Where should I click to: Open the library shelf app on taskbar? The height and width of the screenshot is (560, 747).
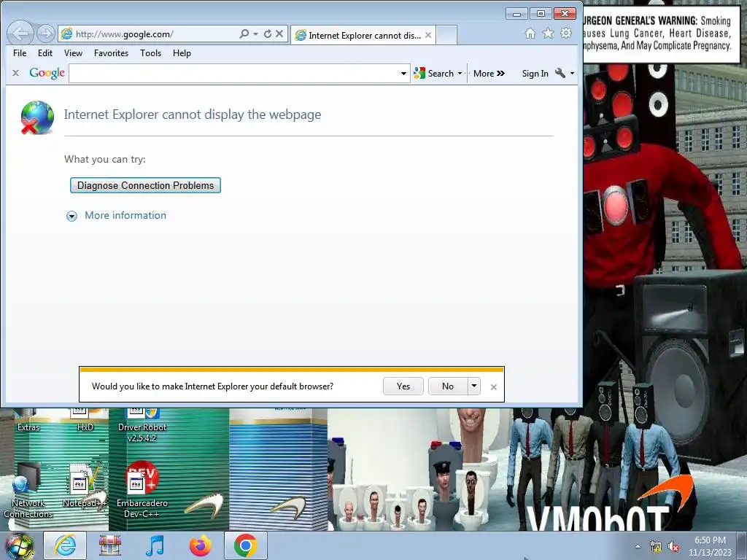109,545
